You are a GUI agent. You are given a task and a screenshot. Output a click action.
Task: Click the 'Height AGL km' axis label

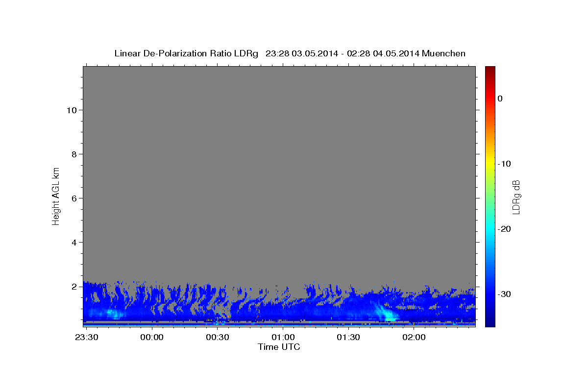click(56, 196)
